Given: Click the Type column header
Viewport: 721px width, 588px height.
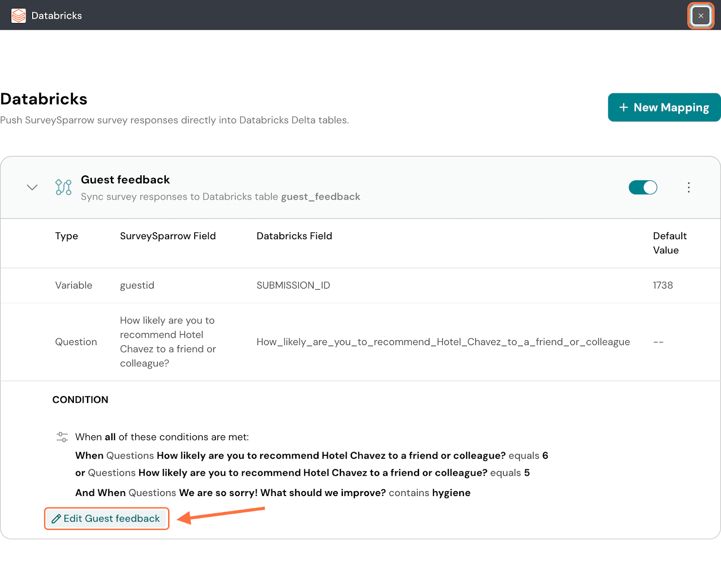Looking at the screenshot, I should tap(66, 236).
